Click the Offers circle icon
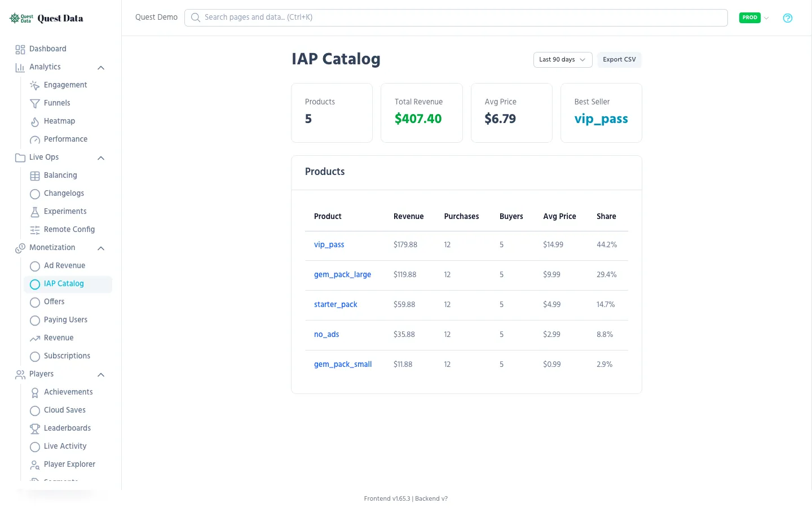812x508 pixels. (35, 302)
